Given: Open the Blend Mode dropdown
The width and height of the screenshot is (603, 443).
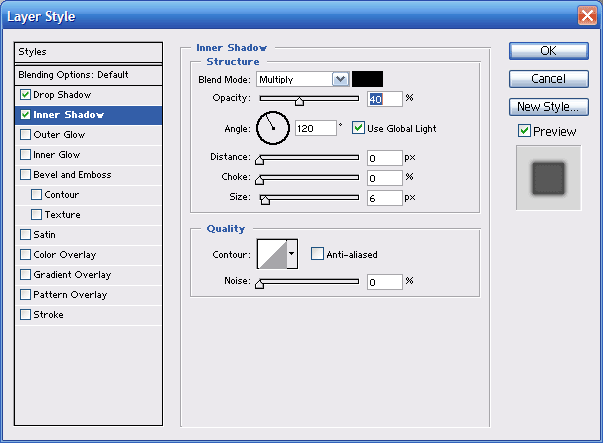Looking at the screenshot, I should (x=340, y=79).
